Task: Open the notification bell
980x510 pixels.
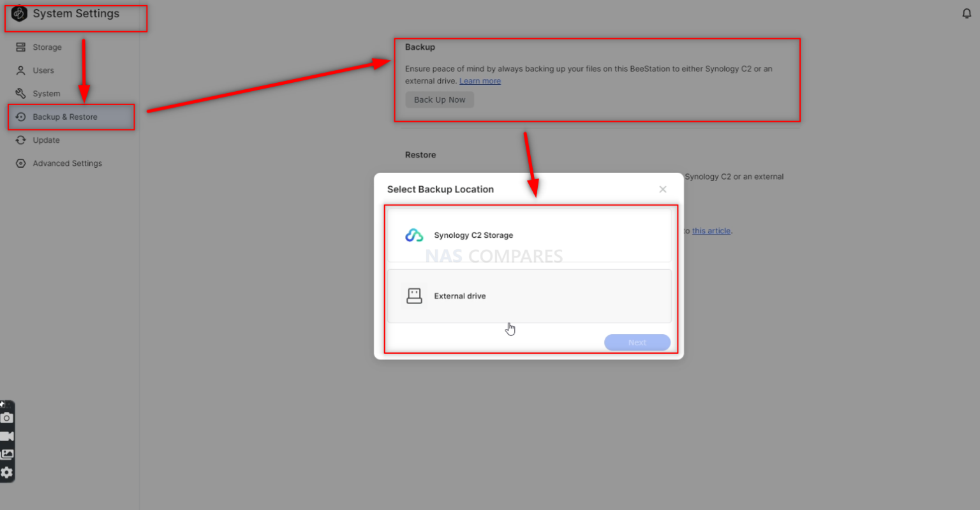Action: (x=967, y=13)
